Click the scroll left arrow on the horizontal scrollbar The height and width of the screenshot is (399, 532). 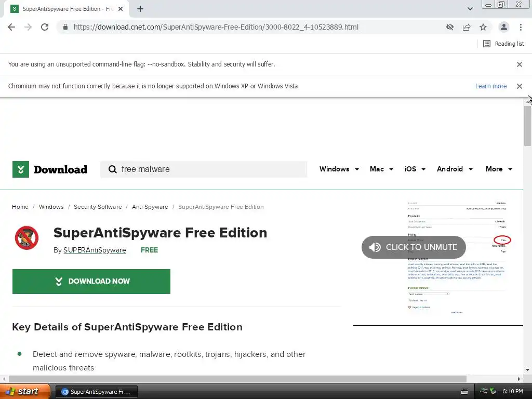(4, 379)
